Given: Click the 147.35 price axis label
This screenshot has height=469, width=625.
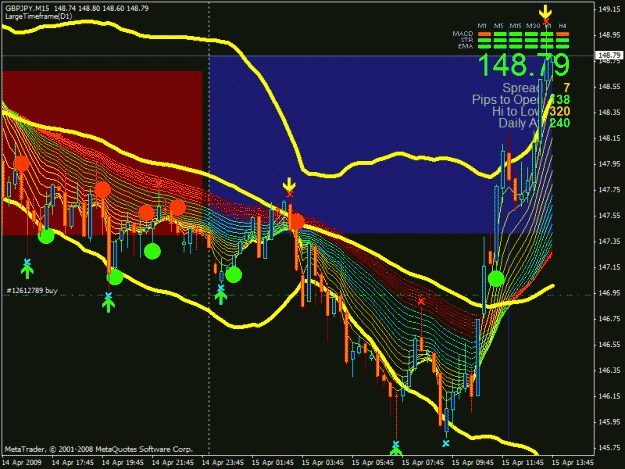Looking at the screenshot, I should 609,241.
